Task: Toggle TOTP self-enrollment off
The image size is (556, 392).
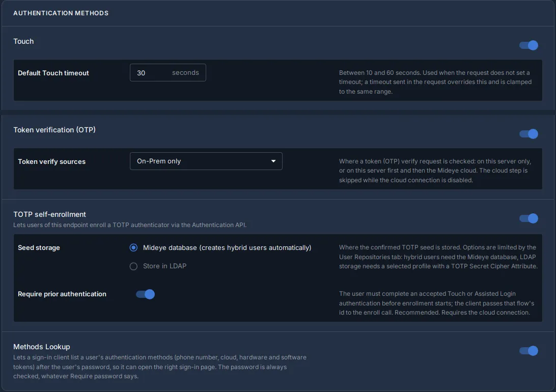Action: pyautogui.click(x=529, y=218)
